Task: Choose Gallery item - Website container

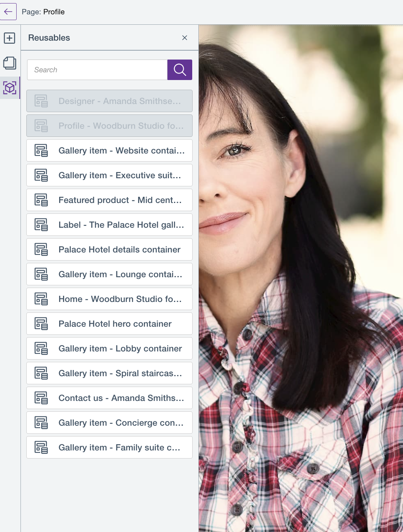Action: click(109, 150)
